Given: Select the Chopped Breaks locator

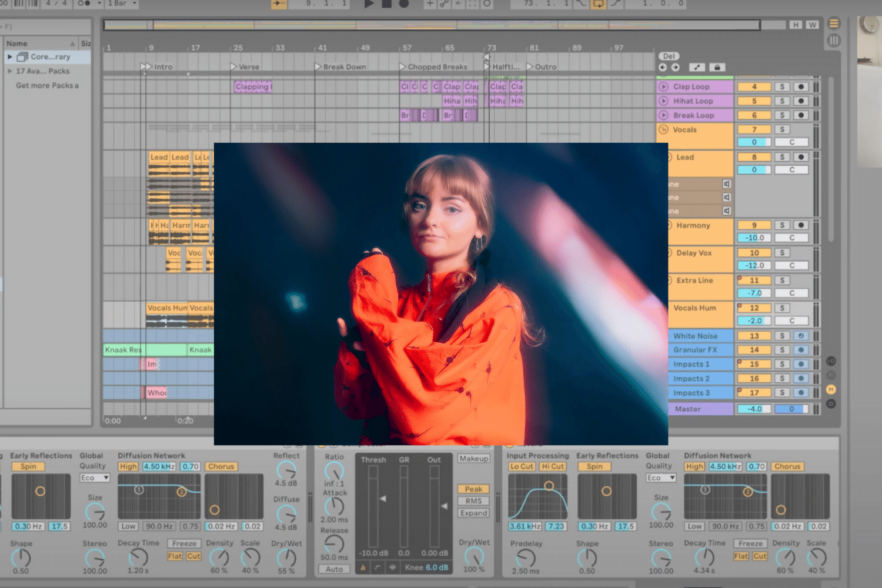Looking at the screenshot, I should click(x=433, y=67).
